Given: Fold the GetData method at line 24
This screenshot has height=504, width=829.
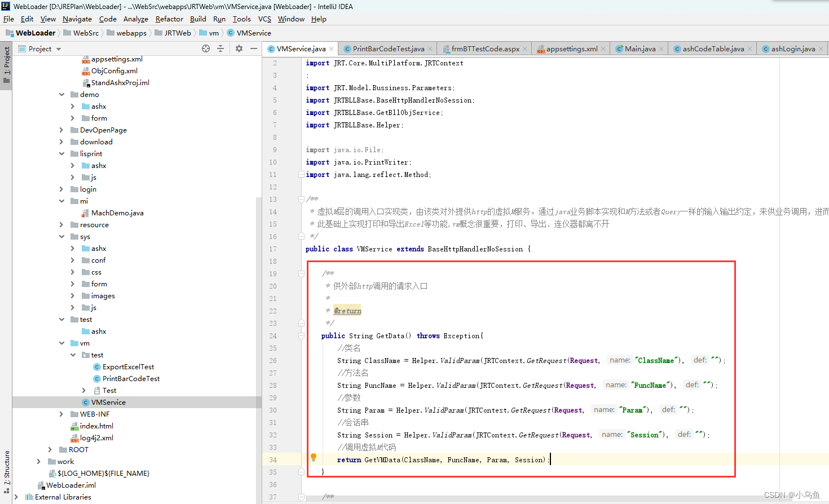Looking at the screenshot, I should [301, 335].
